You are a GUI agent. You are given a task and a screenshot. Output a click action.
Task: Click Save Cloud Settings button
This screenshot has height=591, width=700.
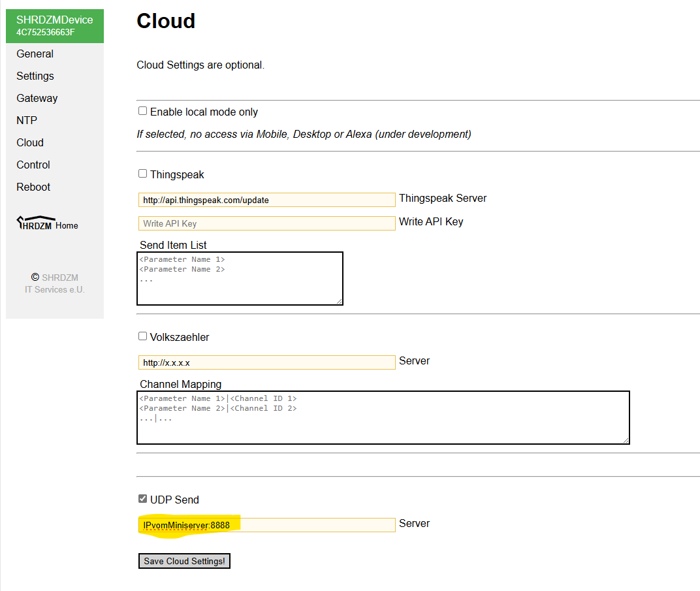(184, 561)
